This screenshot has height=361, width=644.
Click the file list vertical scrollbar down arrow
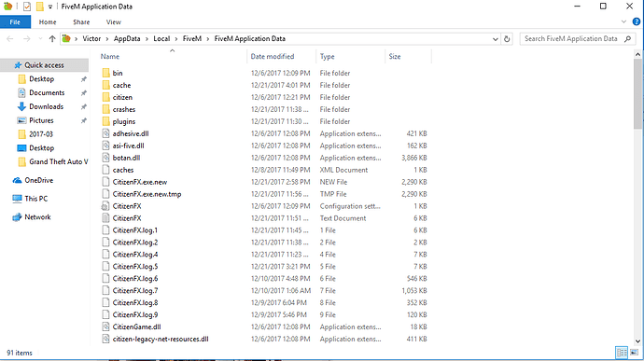click(x=637, y=341)
